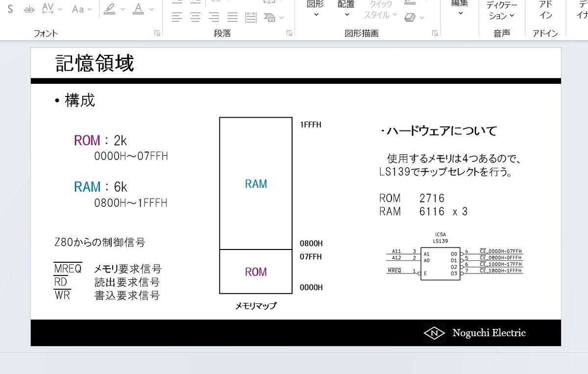Click distributed alignment icon
This screenshot has height=374, width=588.
point(251,18)
